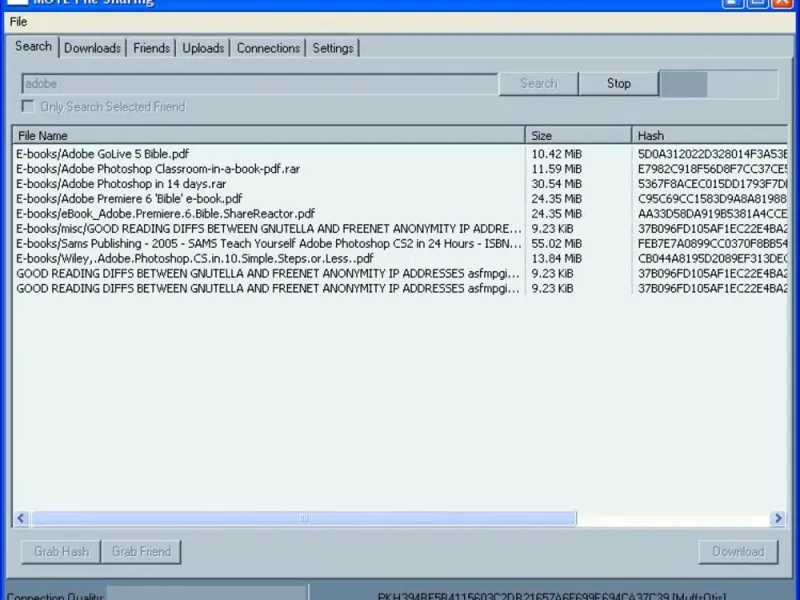Switch to the Downloads tab
The width and height of the screenshot is (800, 600).
[x=92, y=48]
